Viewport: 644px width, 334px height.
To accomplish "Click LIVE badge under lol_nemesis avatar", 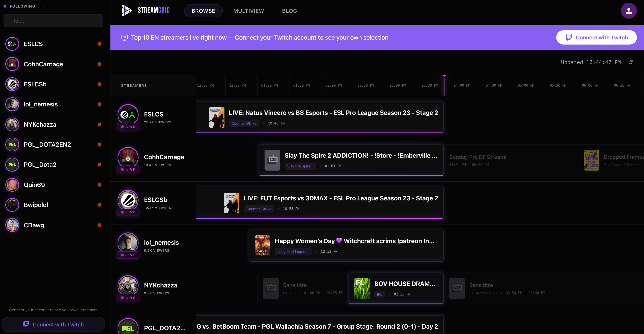I will pos(128,255).
